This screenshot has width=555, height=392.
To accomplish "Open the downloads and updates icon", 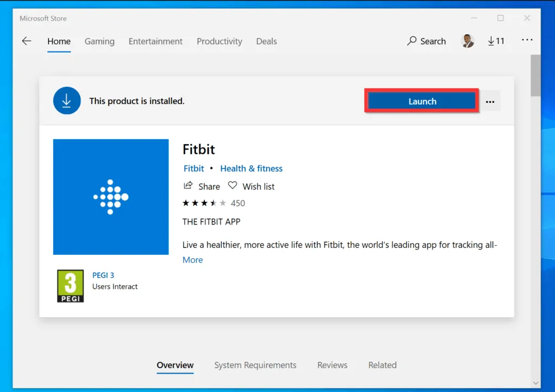I will [495, 41].
